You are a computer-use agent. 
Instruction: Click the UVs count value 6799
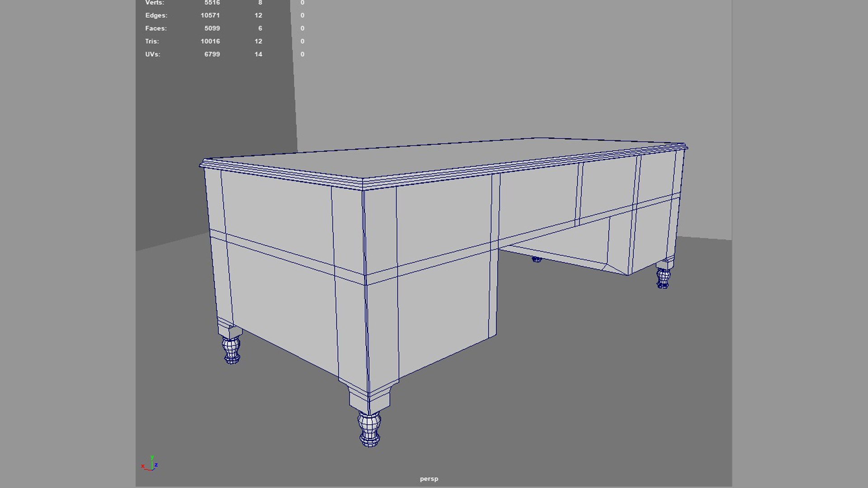(x=212, y=54)
